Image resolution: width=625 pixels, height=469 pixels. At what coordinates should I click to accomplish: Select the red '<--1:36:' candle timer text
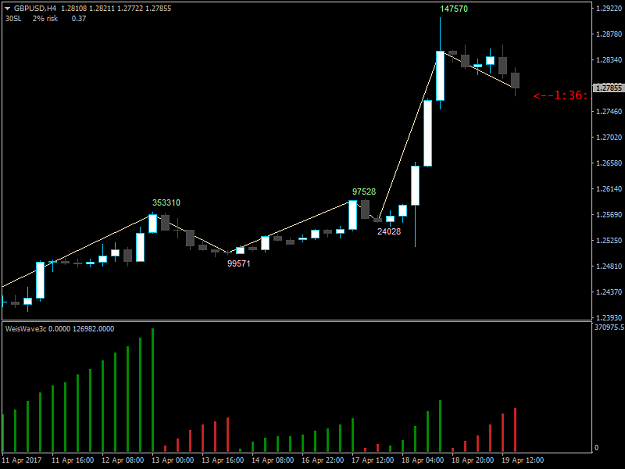(x=560, y=95)
